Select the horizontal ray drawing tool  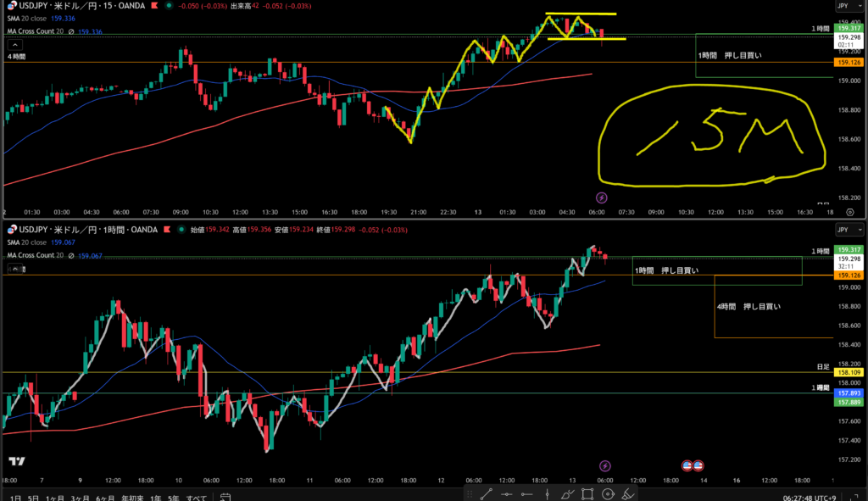point(527,493)
